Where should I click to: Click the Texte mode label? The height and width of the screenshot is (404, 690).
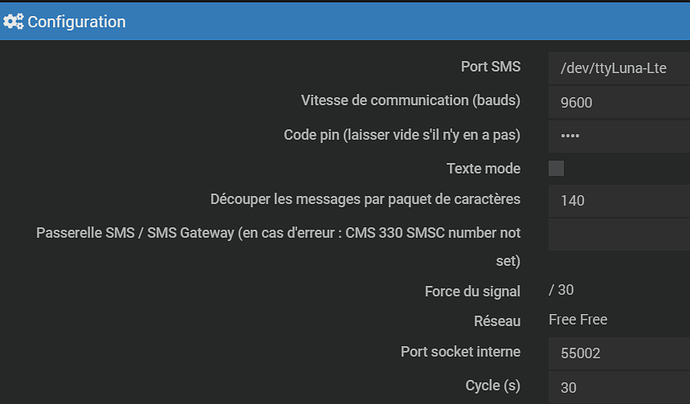tap(484, 169)
